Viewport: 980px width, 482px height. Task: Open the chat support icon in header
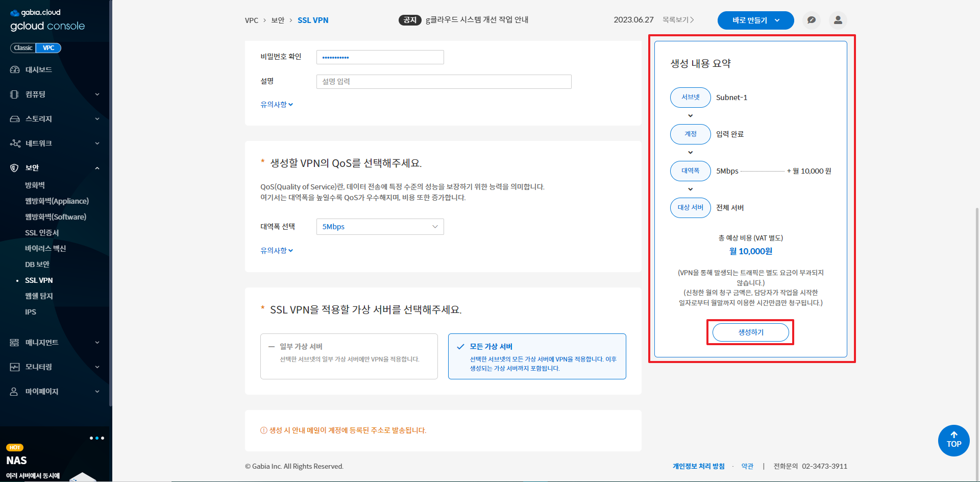pos(811,20)
